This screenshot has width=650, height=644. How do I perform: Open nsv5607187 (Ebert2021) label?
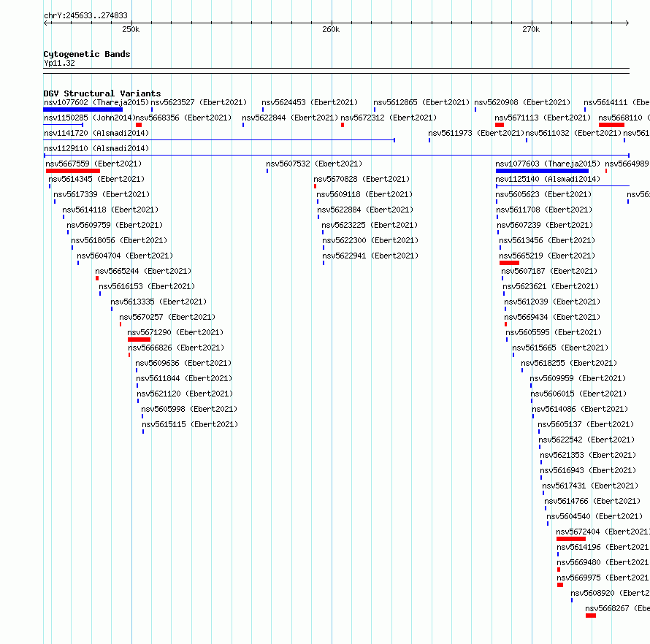[549, 271]
